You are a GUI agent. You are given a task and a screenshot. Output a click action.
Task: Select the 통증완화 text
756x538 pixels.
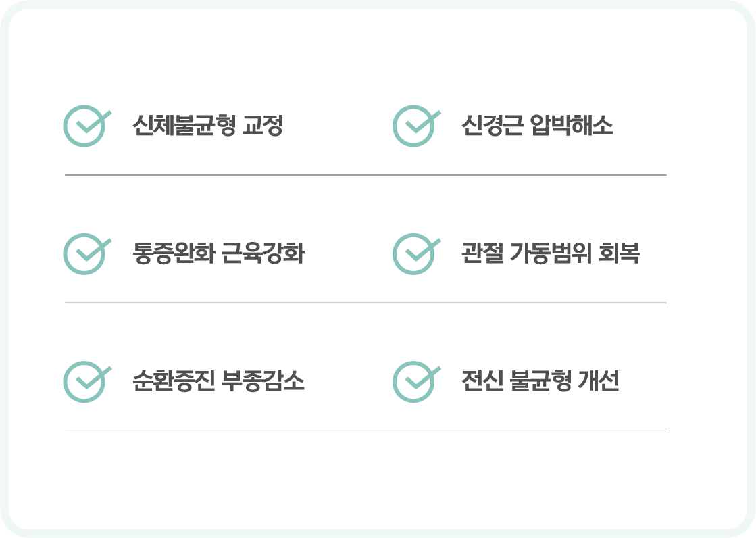click(x=174, y=254)
